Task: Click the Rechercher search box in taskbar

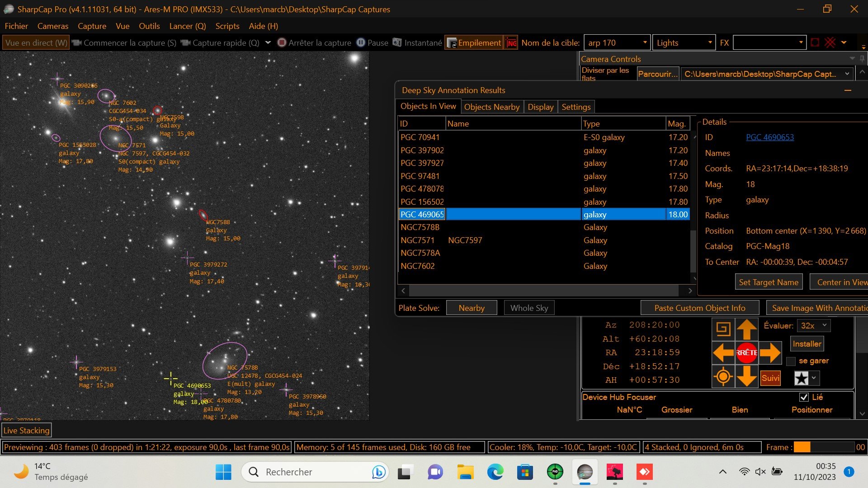Action: 315,472
